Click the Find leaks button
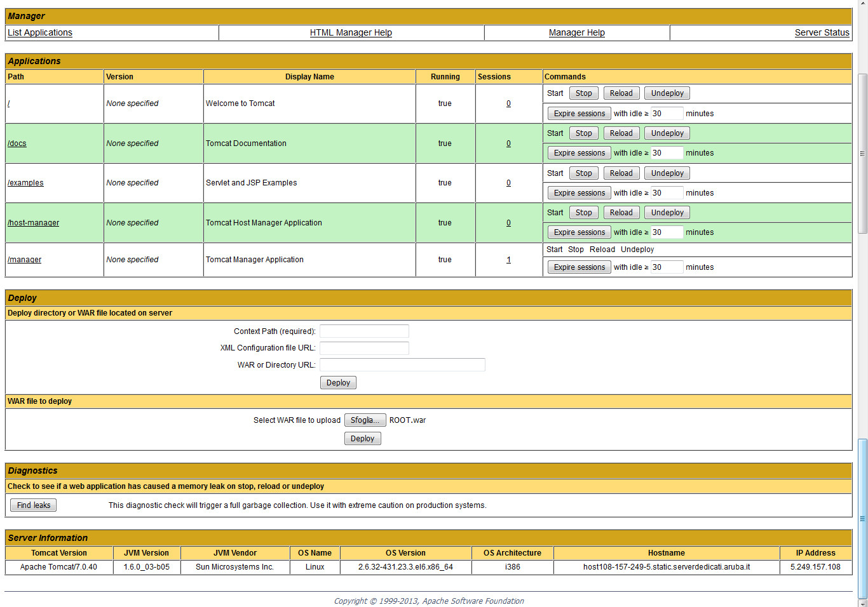 (33, 505)
